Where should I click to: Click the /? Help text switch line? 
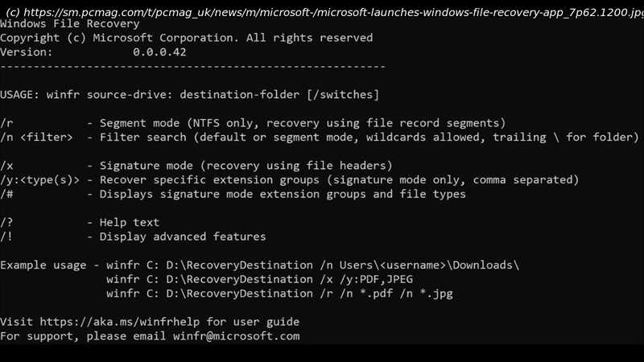tap(80, 223)
